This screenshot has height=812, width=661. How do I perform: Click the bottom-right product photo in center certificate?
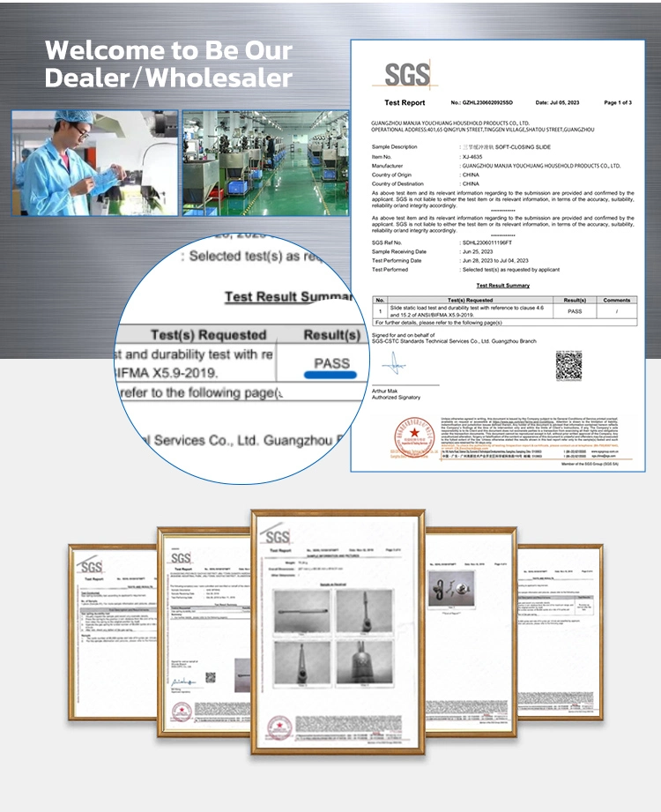[364, 663]
